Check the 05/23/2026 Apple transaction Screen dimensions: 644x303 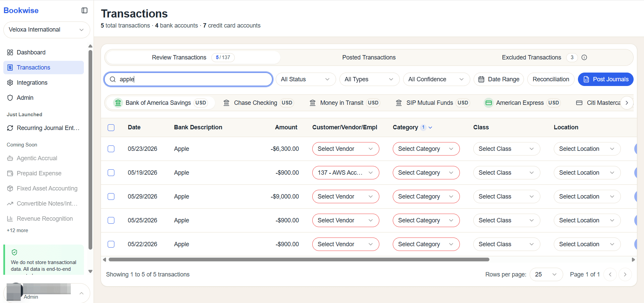pyautogui.click(x=111, y=149)
